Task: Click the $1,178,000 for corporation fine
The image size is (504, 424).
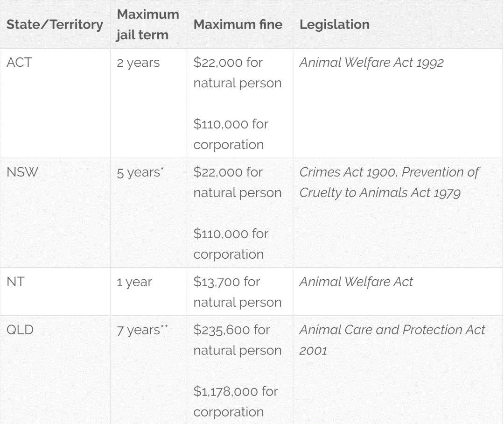Action: (236, 402)
